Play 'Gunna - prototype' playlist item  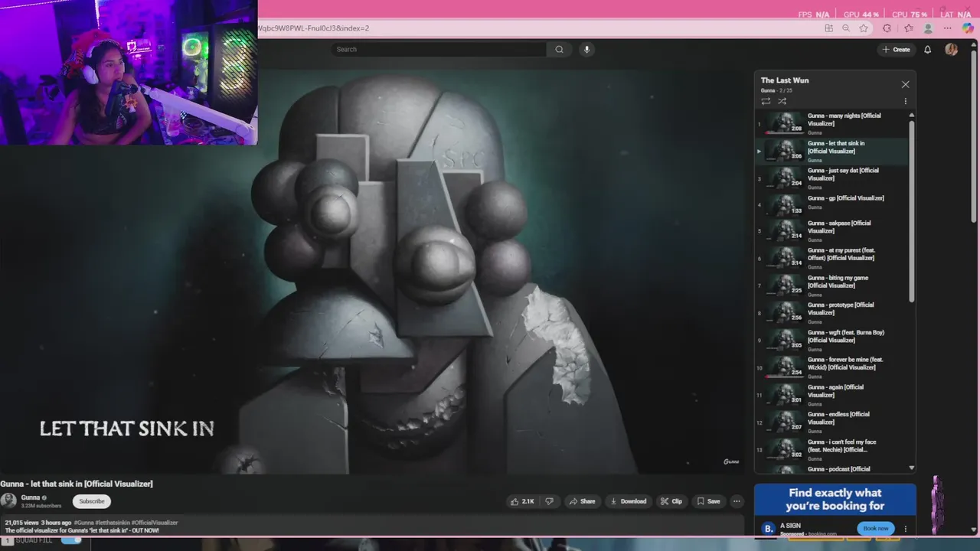[x=833, y=312]
